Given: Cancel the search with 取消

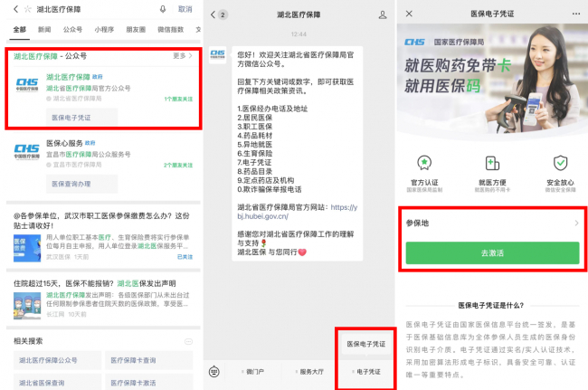Looking at the screenshot, I should click(x=185, y=9).
